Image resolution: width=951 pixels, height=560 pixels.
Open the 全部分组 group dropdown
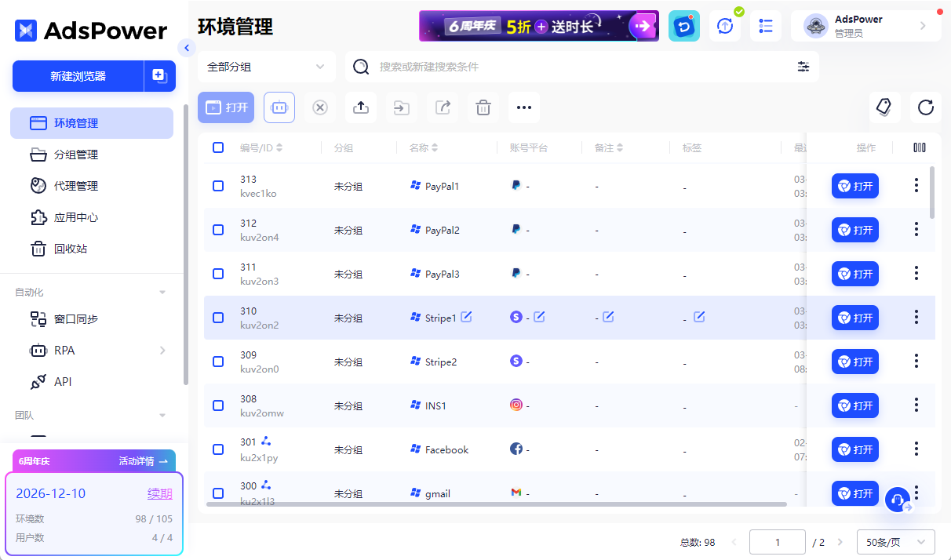266,67
